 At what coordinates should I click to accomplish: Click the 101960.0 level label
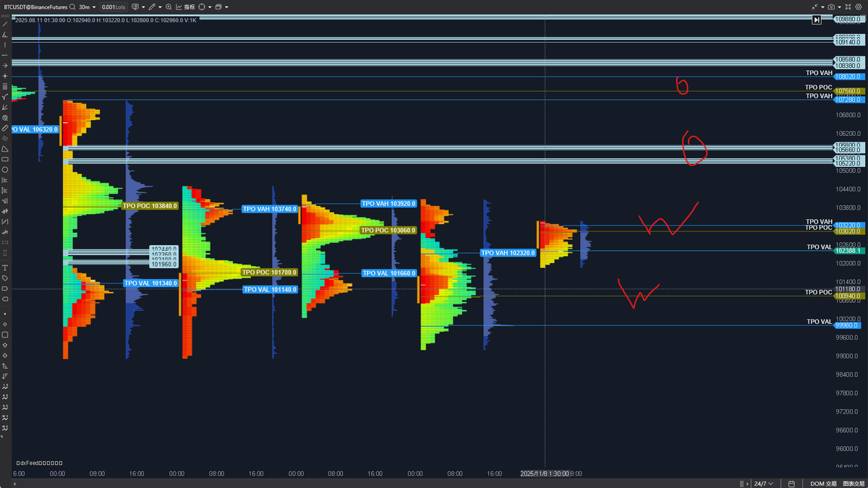click(163, 264)
